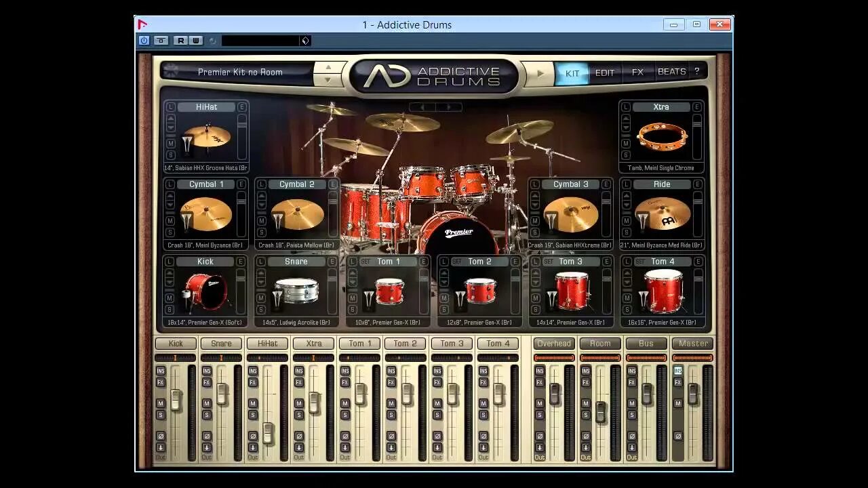This screenshot has height=488, width=868.
Task: Open the FX button on Snare channel
Action: coord(207,382)
